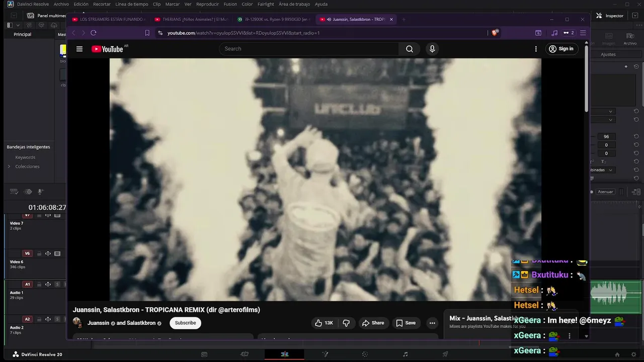644x362 pixels.
Task: Click the Atenuar button in DaVinci
Action: 605,192
